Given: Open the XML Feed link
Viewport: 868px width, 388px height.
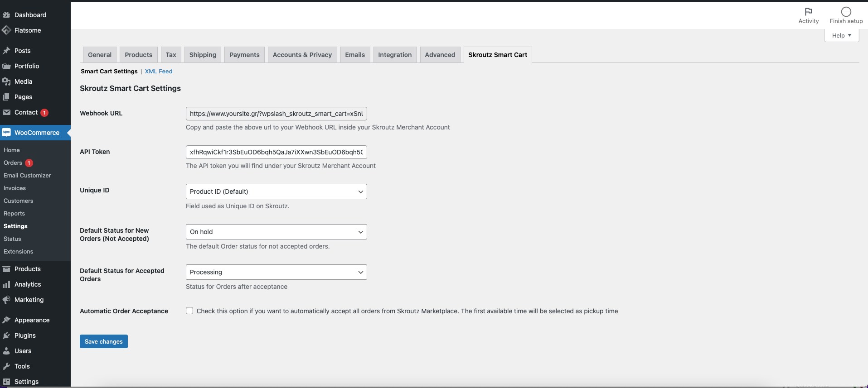Looking at the screenshot, I should pos(159,71).
